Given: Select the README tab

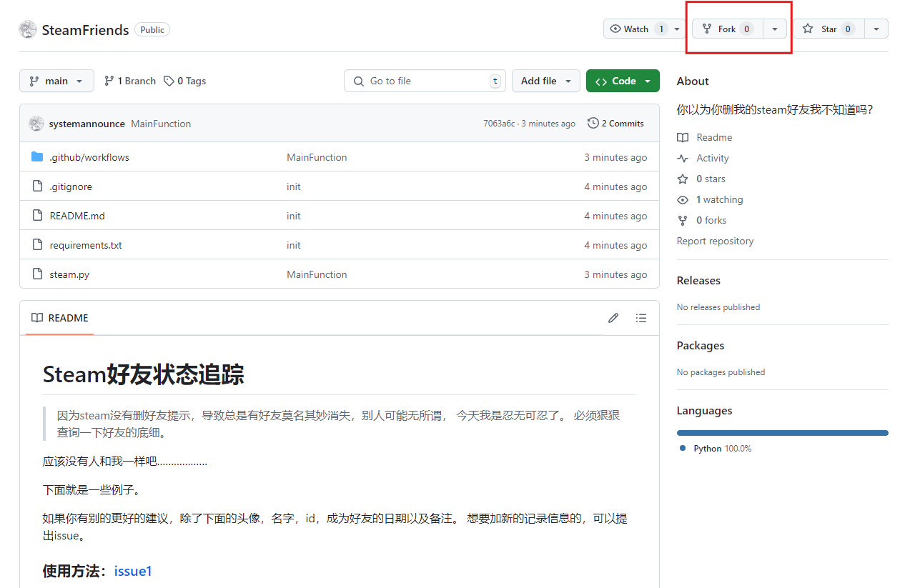Looking at the screenshot, I should [x=60, y=318].
